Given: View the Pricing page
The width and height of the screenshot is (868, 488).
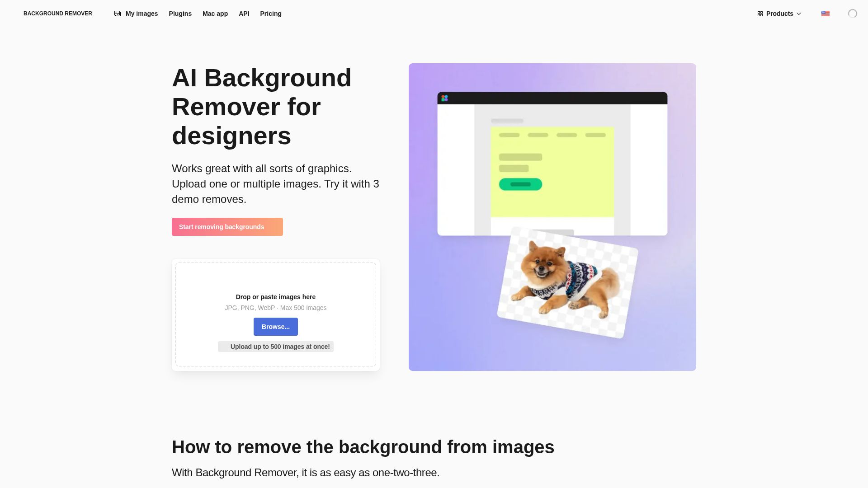Looking at the screenshot, I should click(270, 14).
